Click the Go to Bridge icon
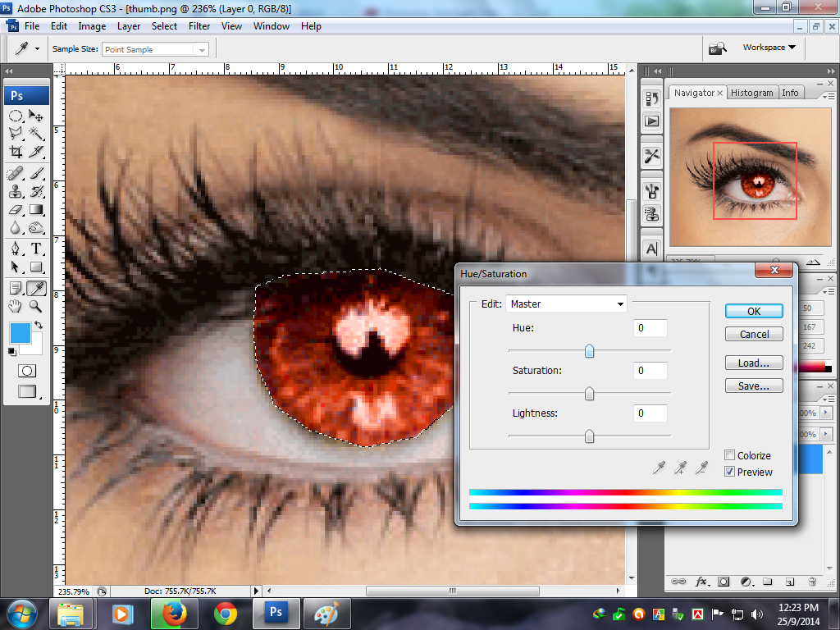The width and height of the screenshot is (840, 630). [x=718, y=48]
